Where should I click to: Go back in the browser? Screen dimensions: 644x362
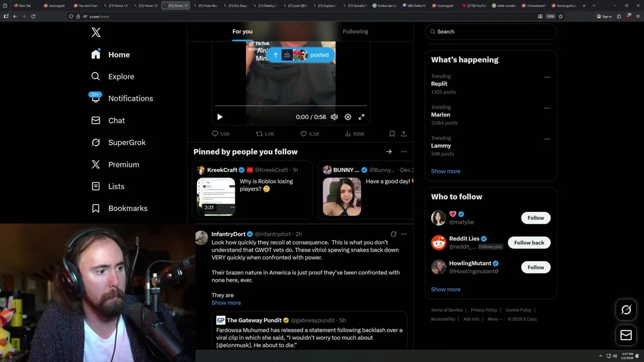[15, 16]
